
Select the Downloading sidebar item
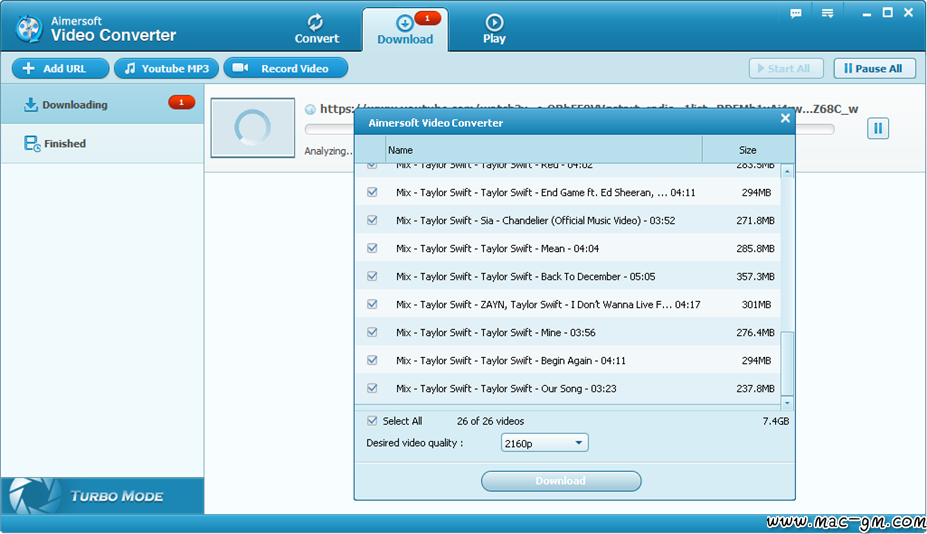[x=102, y=104]
